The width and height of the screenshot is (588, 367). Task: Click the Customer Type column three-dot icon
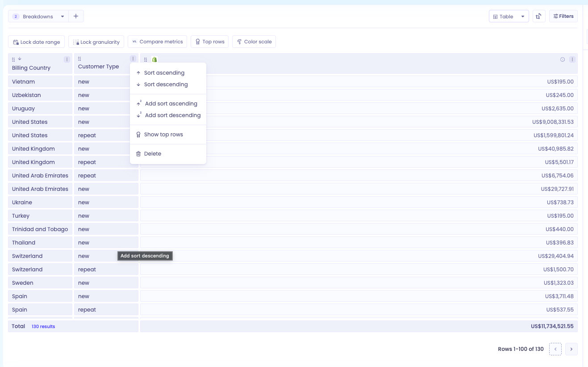click(133, 59)
